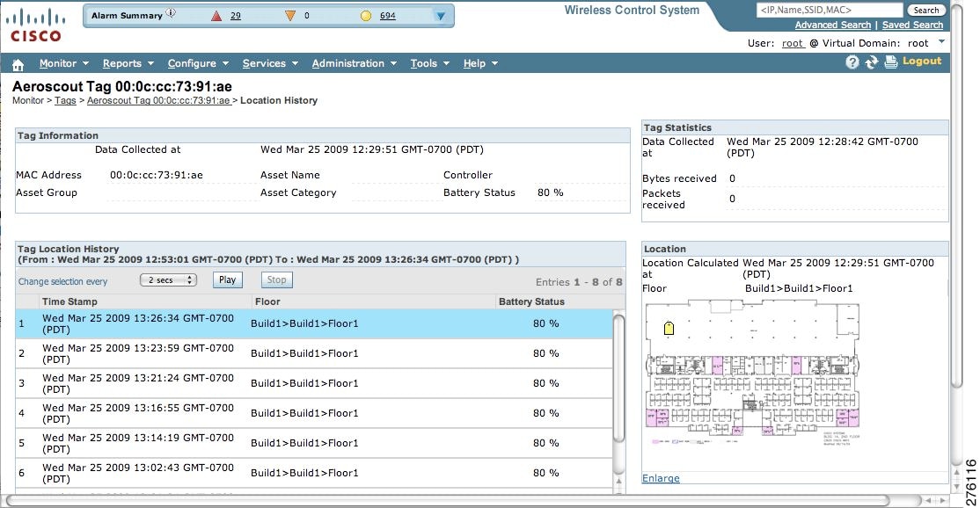The height and width of the screenshot is (508, 980).
Task: Expand the Alarm Summary dropdown arrow
Action: tap(440, 16)
